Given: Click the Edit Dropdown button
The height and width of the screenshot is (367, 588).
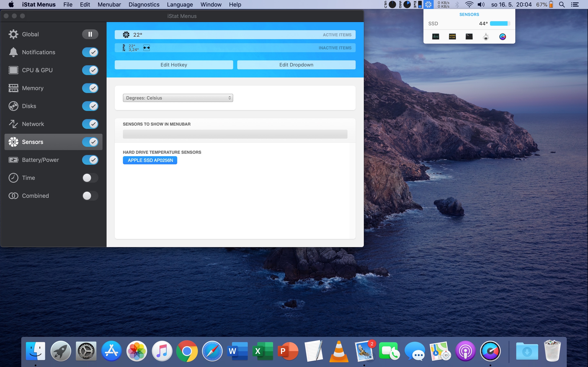Looking at the screenshot, I should click(x=296, y=65).
